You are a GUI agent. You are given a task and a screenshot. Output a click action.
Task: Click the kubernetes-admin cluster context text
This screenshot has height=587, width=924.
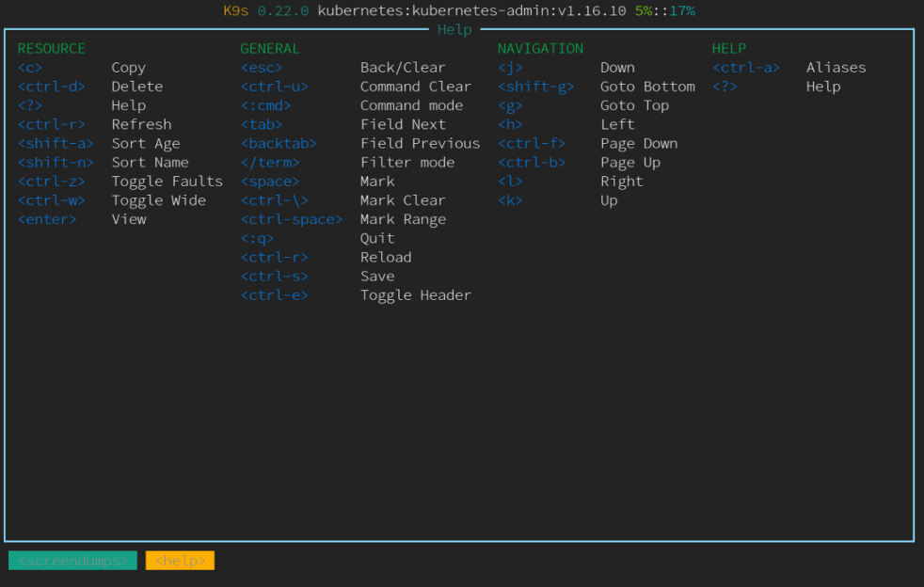pos(471,11)
